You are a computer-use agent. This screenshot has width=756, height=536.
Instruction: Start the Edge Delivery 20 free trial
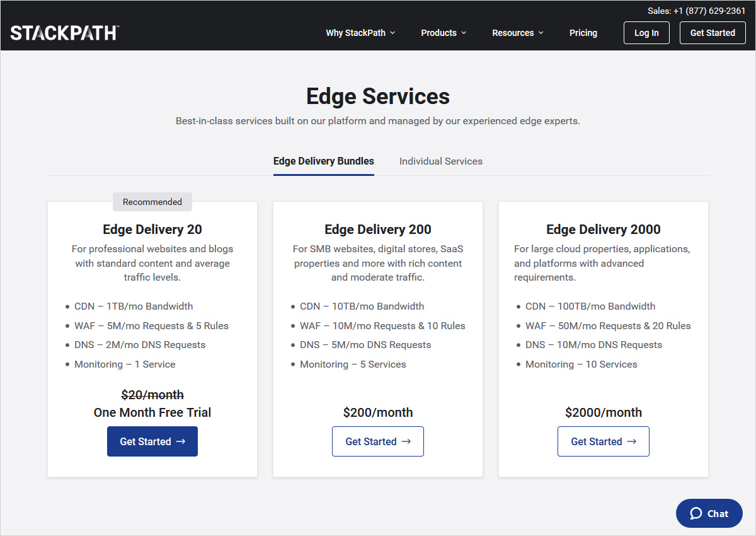[152, 441]
